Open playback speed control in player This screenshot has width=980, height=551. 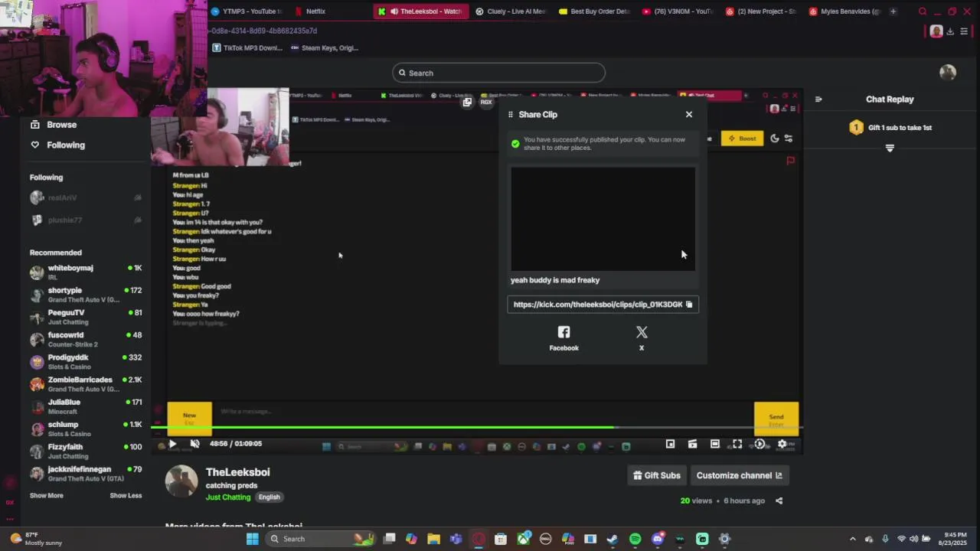click(759, 444)
